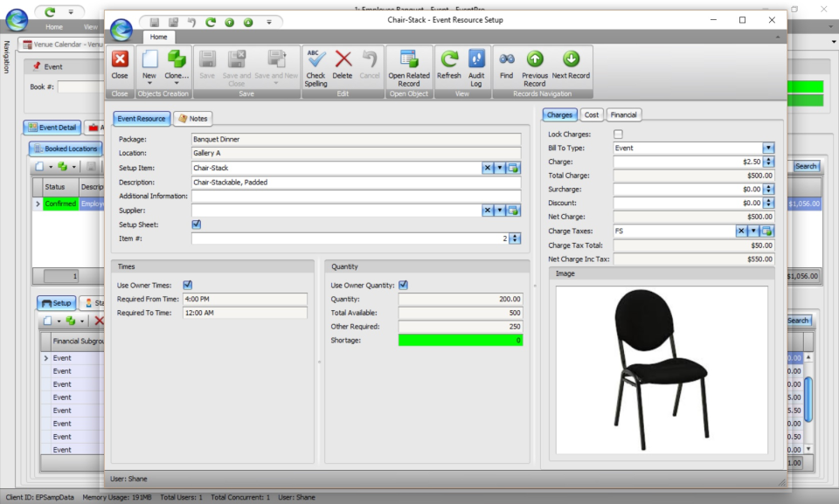Expand the Setup Item dropdown arrow
Viewport: 839px width, 504px height.
coord(500,168)
